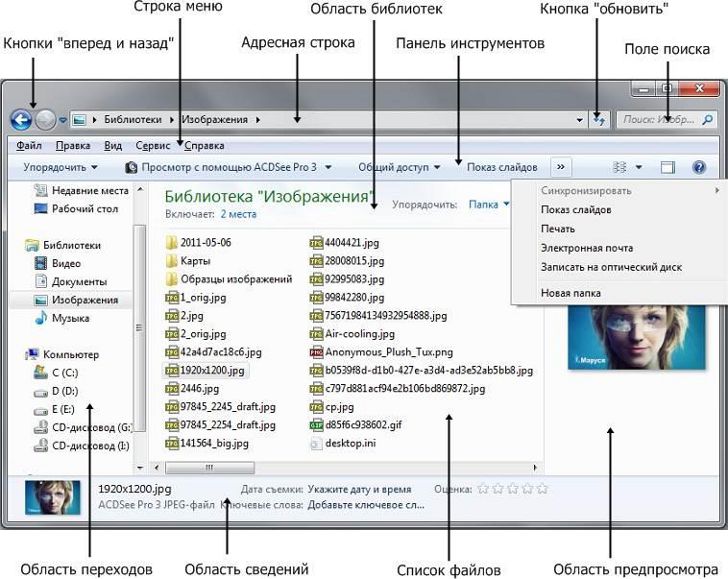728x579 pixels.
Task: Open the Общий доступ toolbar dropdown
Action: pos(399,167)
